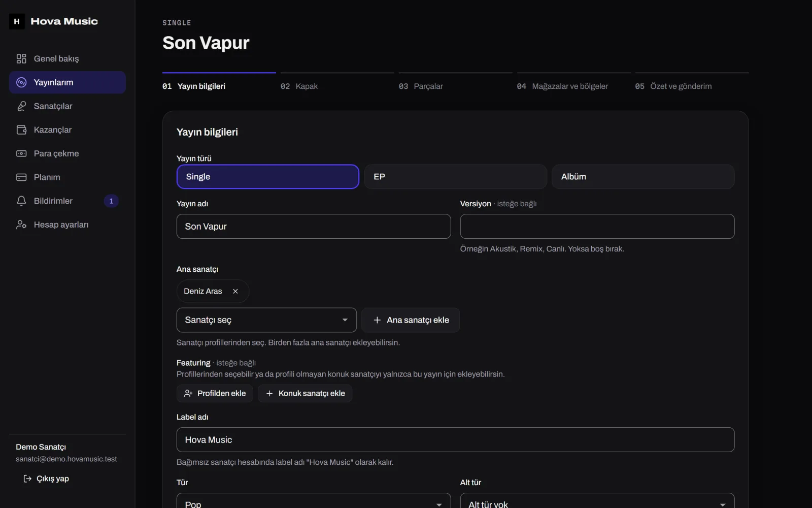812x508 pixels.
Task: Click the Hesap ayarları user-gear icon
Action: (21, 225)
